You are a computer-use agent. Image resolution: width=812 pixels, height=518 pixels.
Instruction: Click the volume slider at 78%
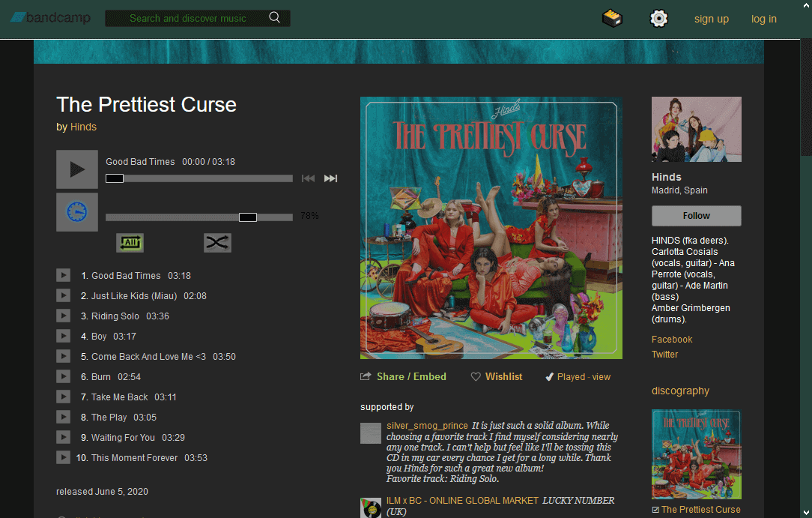click(x=248, y=217)
